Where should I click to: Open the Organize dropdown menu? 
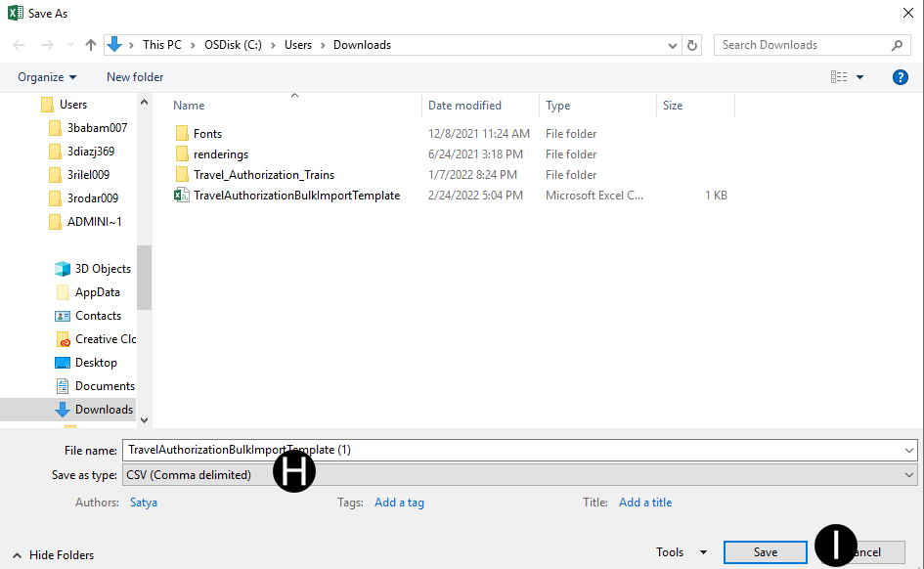tap(47, 77)
